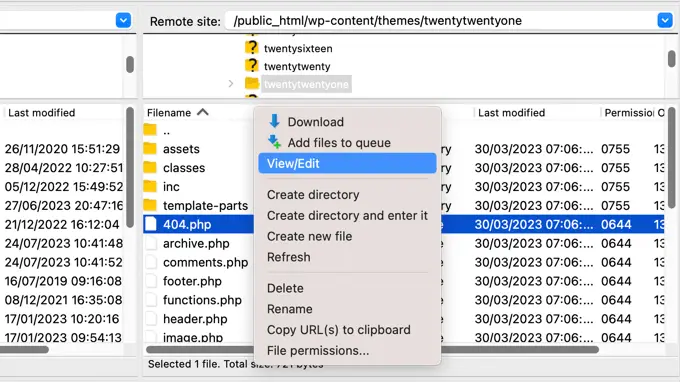
Task: Open the local site path dropdown
Action: tap(124, 20)
